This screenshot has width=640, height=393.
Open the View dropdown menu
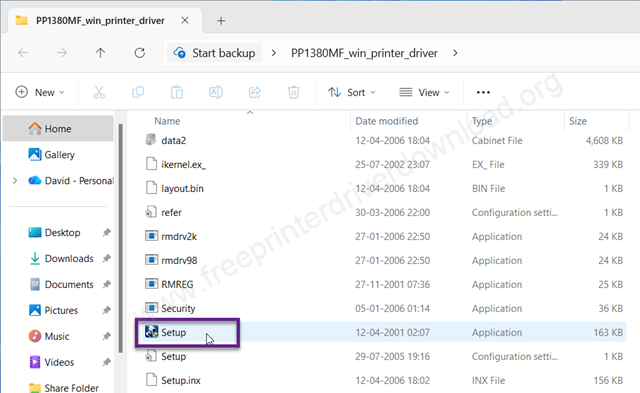424,92
